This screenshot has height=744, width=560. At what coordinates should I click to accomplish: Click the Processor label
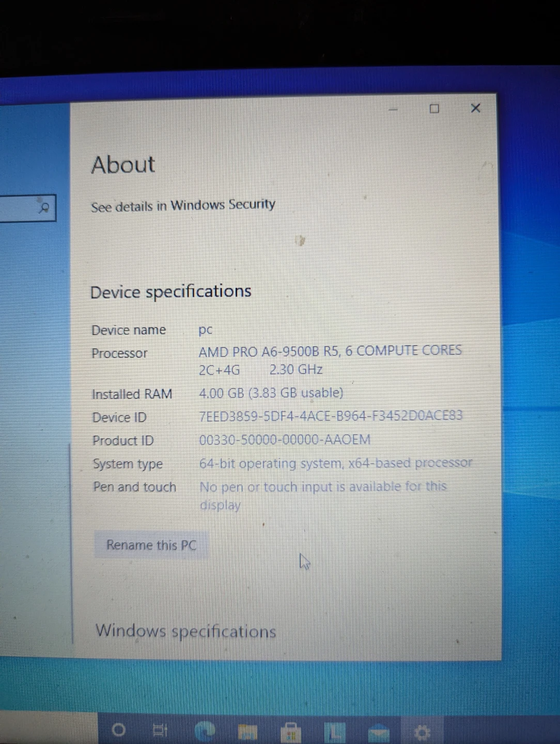(119, 353)
